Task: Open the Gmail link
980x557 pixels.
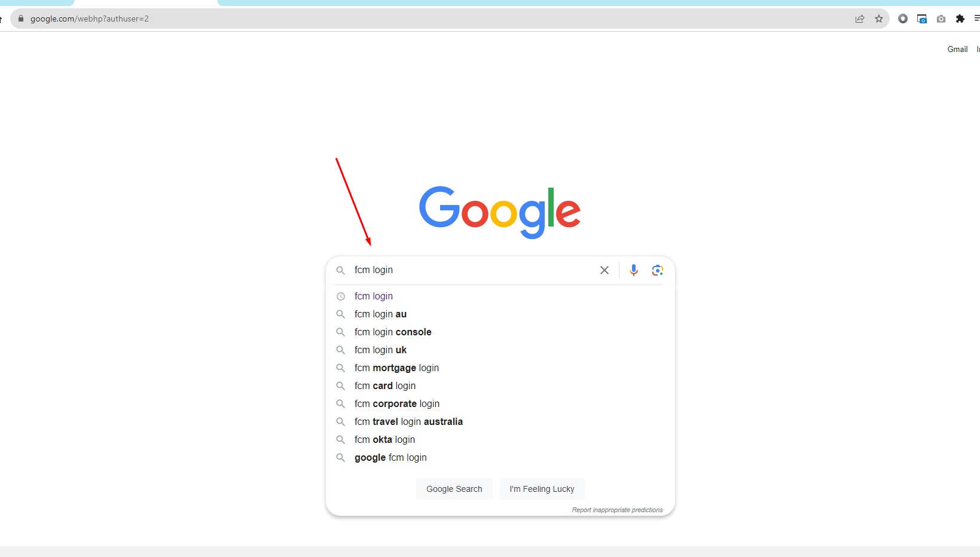Action: coord(957,49)
